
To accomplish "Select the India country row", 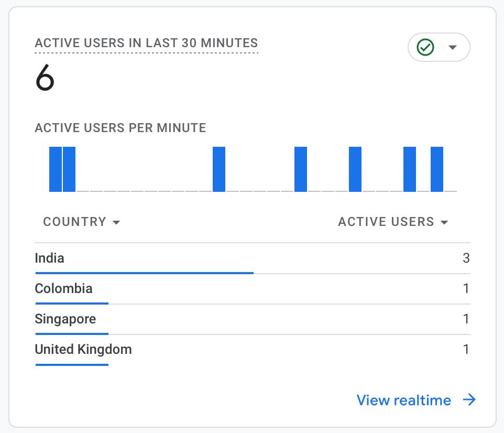I will 50,258.
